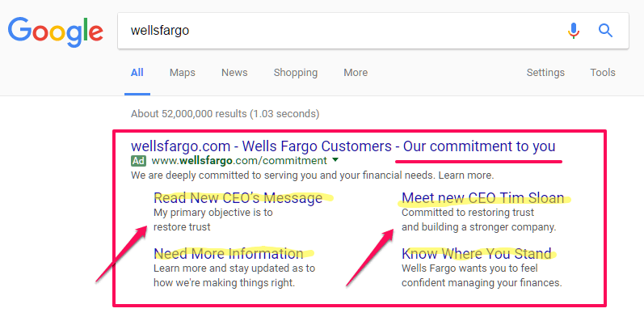
Task: Open the More search categories menu
Action: tap(356, 73)
